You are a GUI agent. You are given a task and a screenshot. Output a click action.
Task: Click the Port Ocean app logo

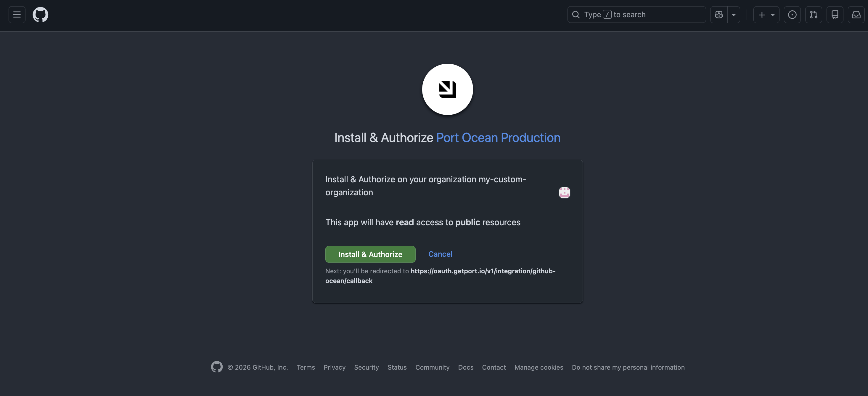tap(447, 90)
